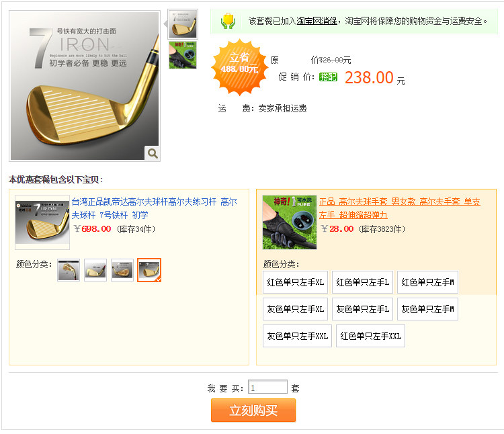Click the selected gold club color swatch

[x=149, y=270]
